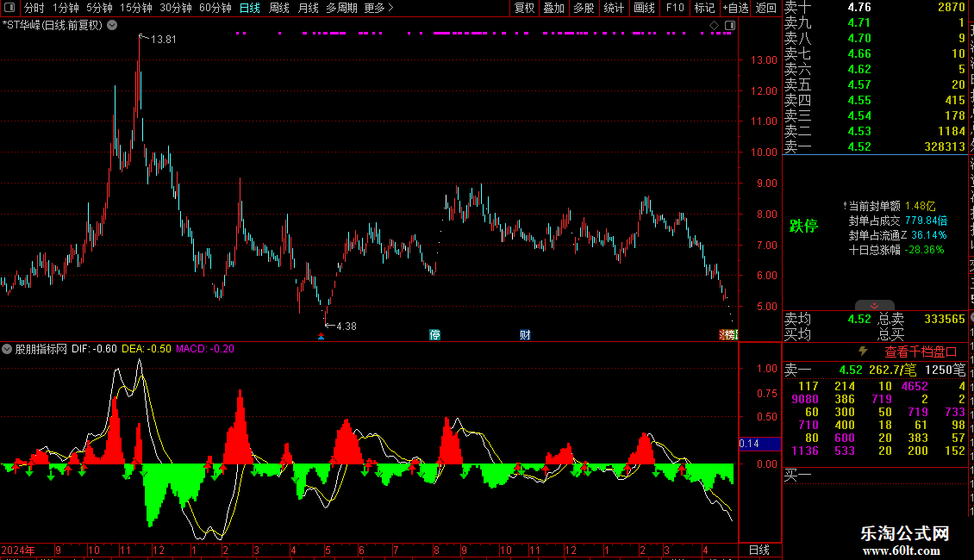Click the DEA: -0.50 indicator value
Image resolution: width=974 pixels, height=560 pixels.
[146, 349]
